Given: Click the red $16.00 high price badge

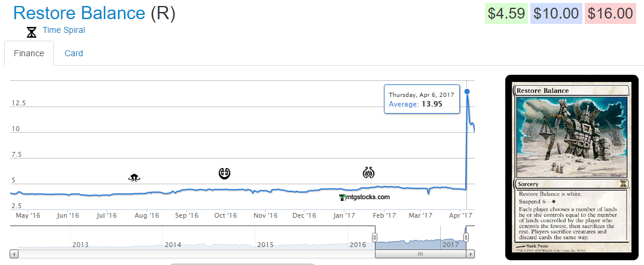Looking at the screenshot, I should 610,13.
